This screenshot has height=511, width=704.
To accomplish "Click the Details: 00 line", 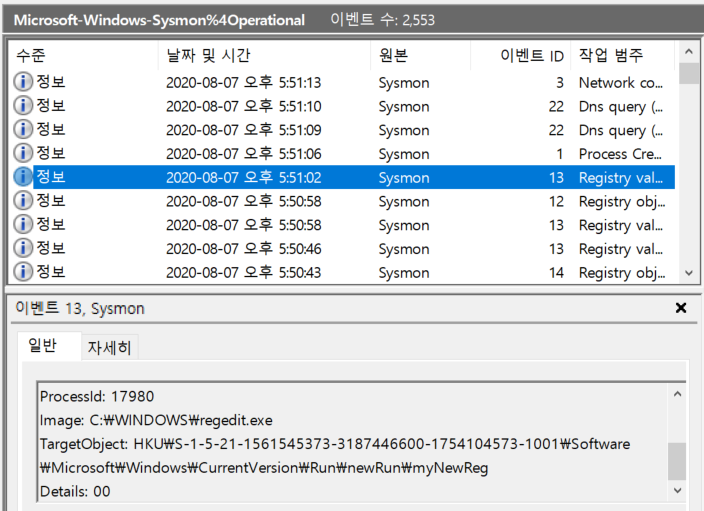I will tap(75, 491).
